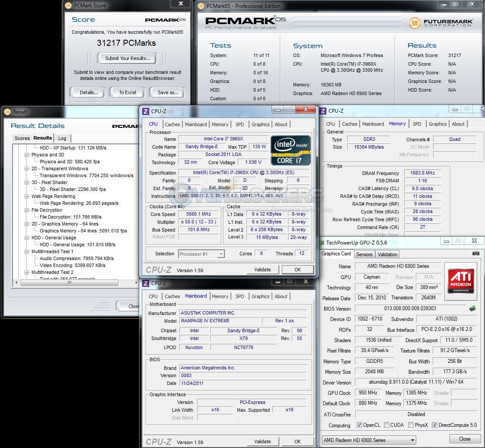
Task: Collapse the Multithreaded Test 1 node
Action: tap(27, 251)
